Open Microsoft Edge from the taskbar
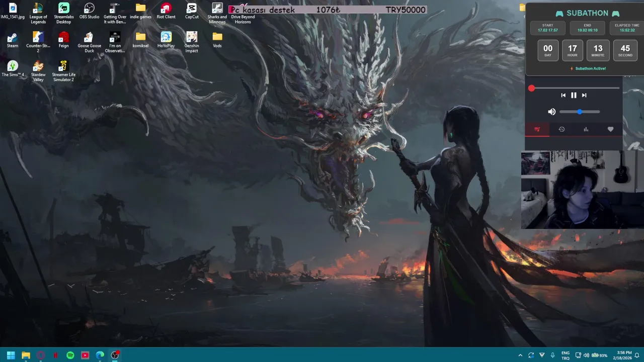The width and height of the screenshot is (644, 362). (x=100, y=355)
